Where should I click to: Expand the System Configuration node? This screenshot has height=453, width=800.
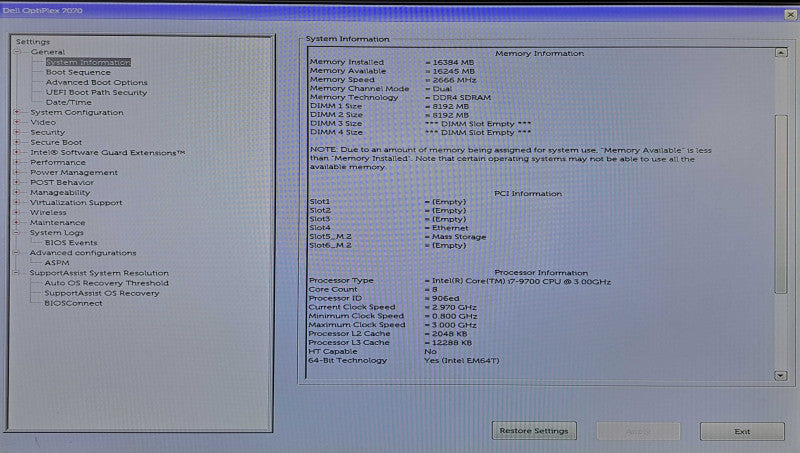point(17,112)
